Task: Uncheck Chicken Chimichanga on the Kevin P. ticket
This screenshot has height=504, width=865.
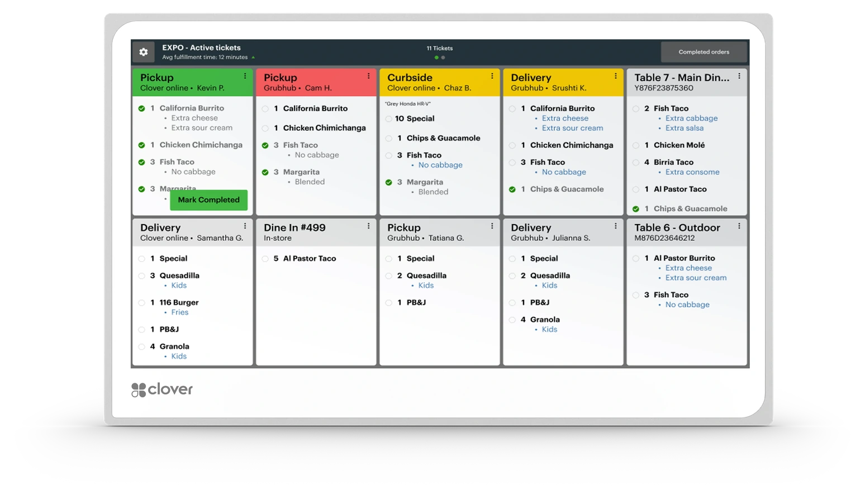Action: [x=142, y=145]
